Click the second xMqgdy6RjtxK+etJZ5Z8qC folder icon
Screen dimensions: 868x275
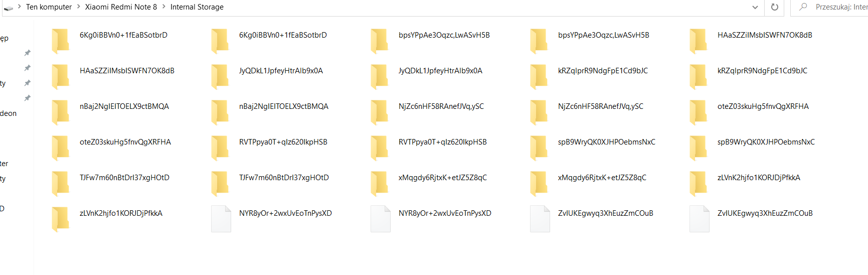point(539,184)
